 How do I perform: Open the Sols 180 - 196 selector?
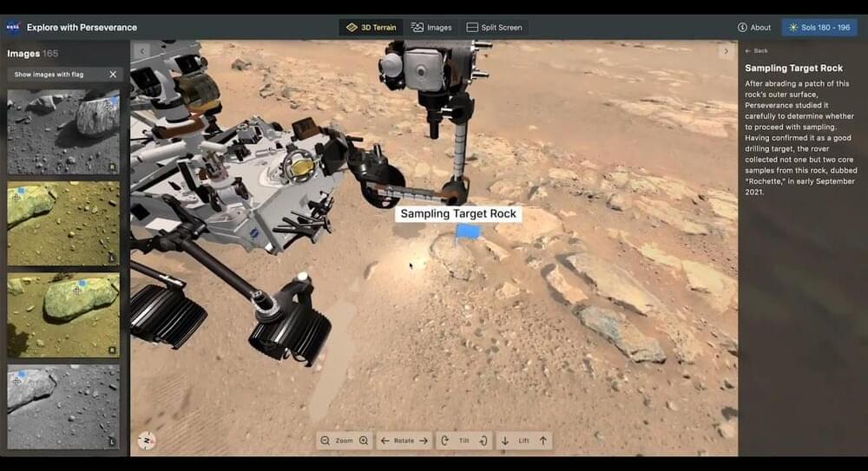click(x=819, y=27)
